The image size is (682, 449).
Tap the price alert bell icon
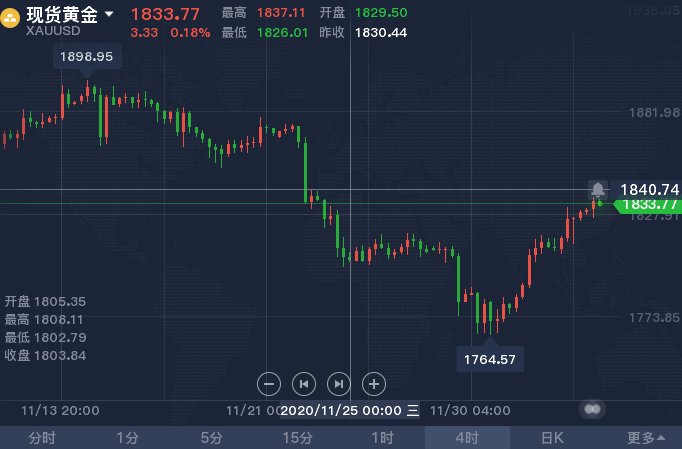(598, 190)
